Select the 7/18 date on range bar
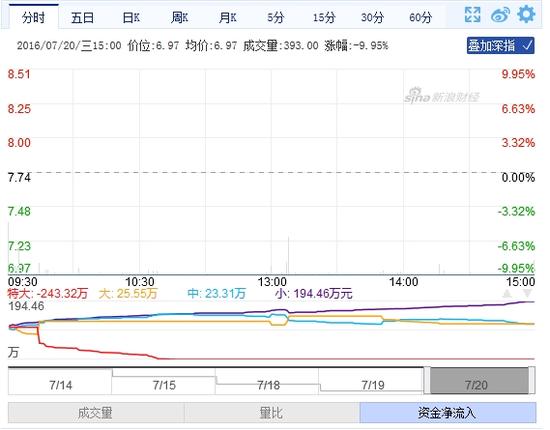Image resolution: width=550 pixels, height=430 pixels. tap(268, 385)
